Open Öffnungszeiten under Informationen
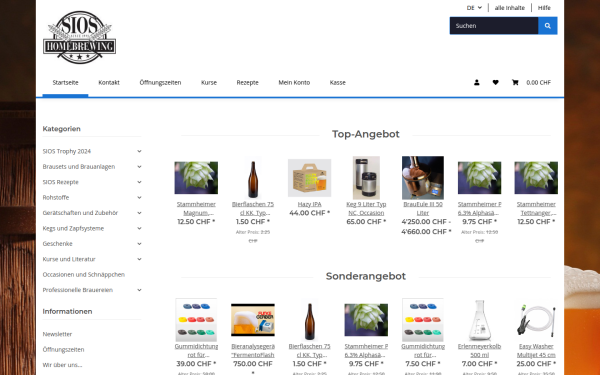Image resolution: width=600 pixels, height=375 pixels. 64,349
